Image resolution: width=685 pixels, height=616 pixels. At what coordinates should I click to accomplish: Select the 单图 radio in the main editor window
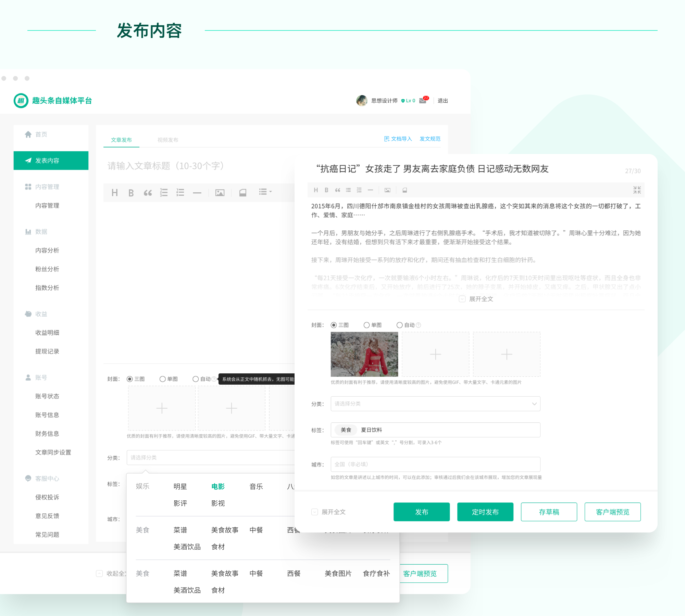point(163,379)
